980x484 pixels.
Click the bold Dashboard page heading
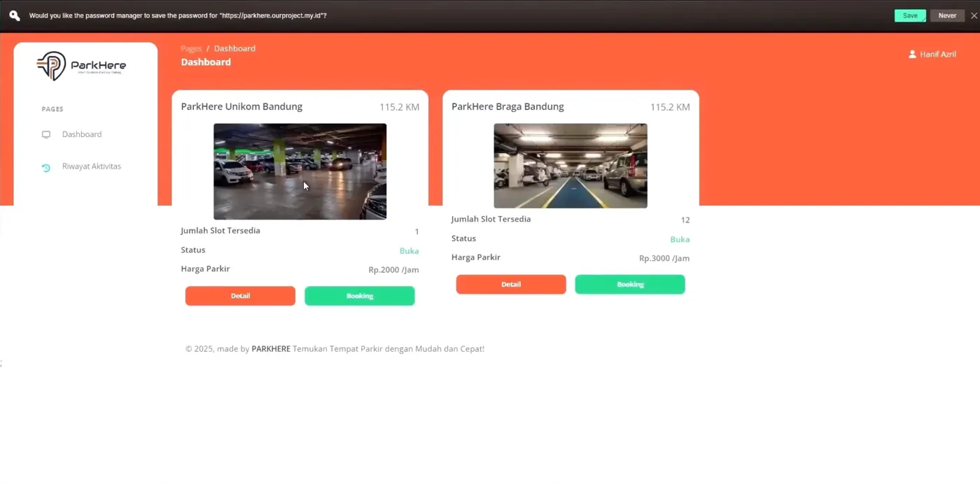tap(206, 62)
